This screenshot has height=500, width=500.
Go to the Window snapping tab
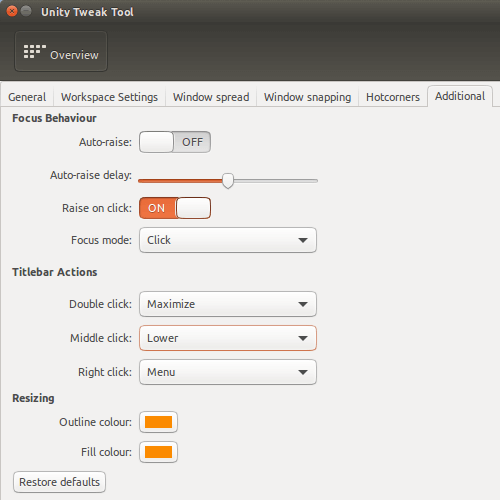307,97
